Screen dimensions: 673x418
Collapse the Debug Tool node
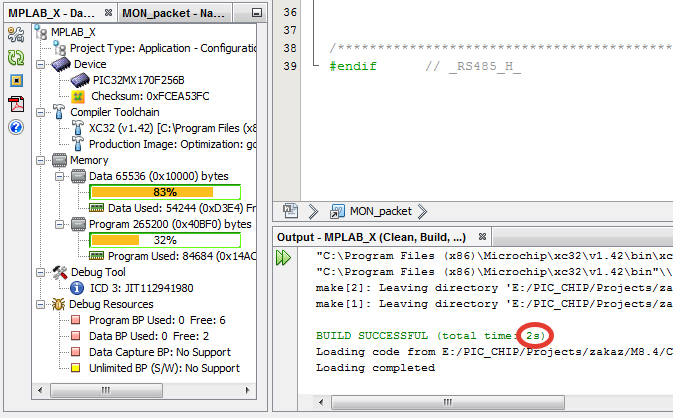(x=41, y=273)
